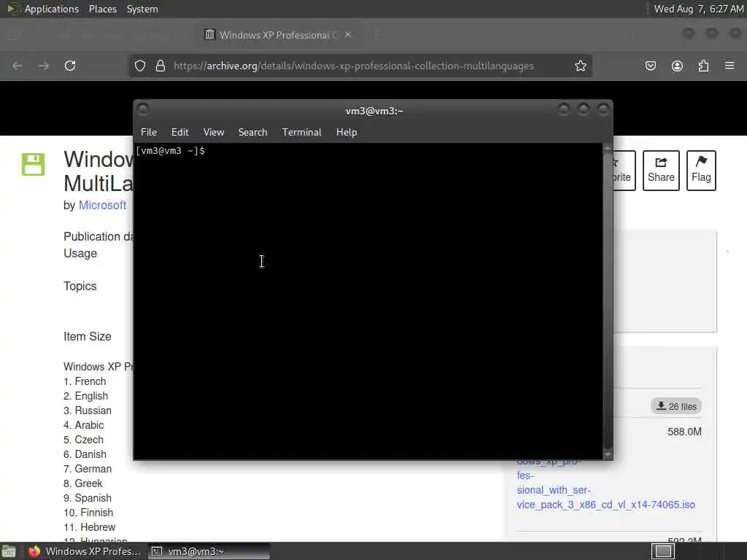Click the '8. Greek' list entry
Screen dimensions: 747x560
click(83, 483)
